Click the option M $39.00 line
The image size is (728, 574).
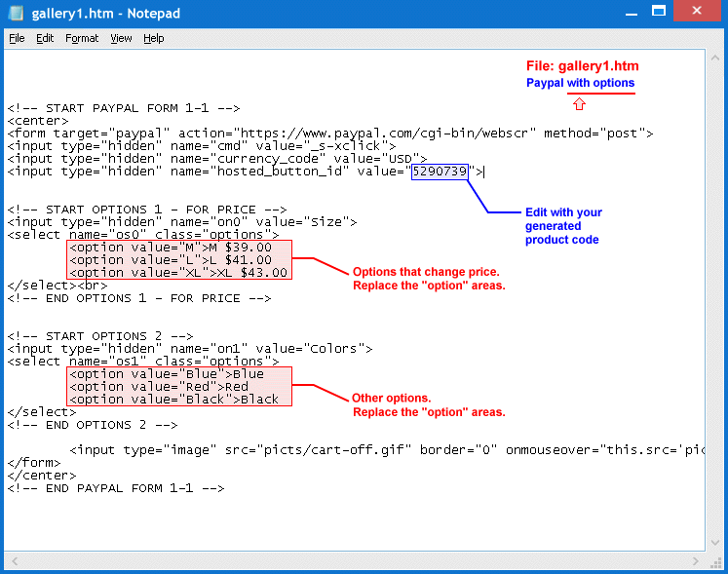tap(171, 248)
